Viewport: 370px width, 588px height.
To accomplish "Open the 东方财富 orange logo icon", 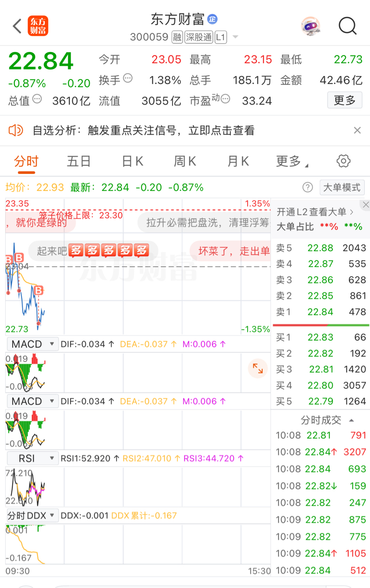I will point(38,26).
